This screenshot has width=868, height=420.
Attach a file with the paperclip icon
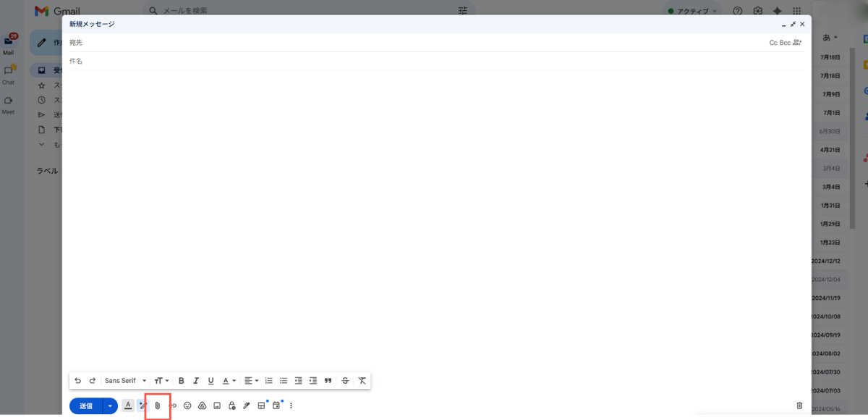tap(158, 406)
